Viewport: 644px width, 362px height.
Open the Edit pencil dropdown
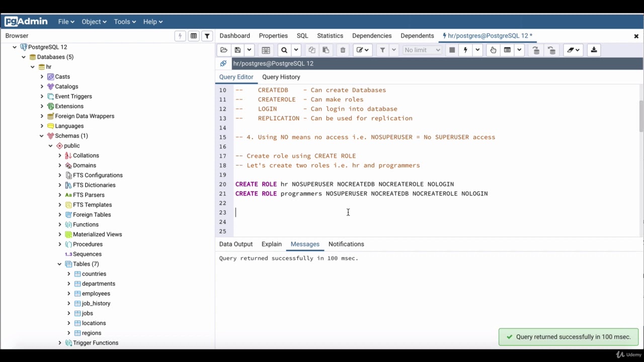point(363,50)
